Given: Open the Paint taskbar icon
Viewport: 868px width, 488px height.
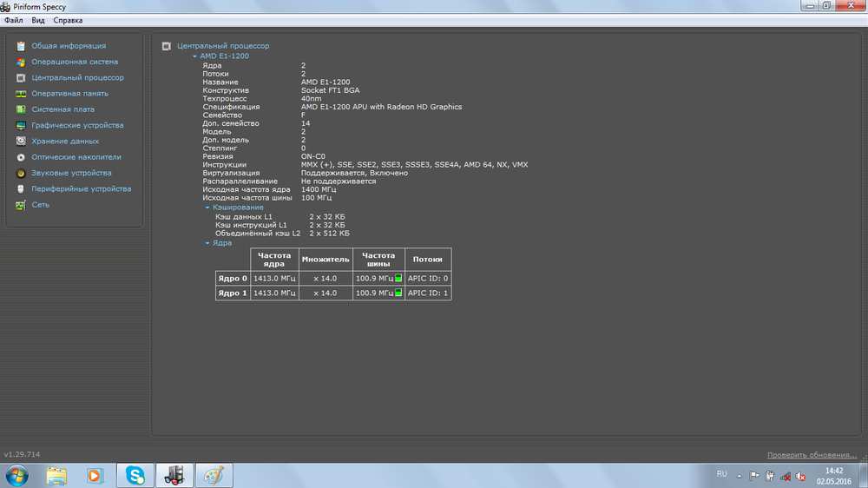Looking at the screenshot, I should (x=214, y=476).
